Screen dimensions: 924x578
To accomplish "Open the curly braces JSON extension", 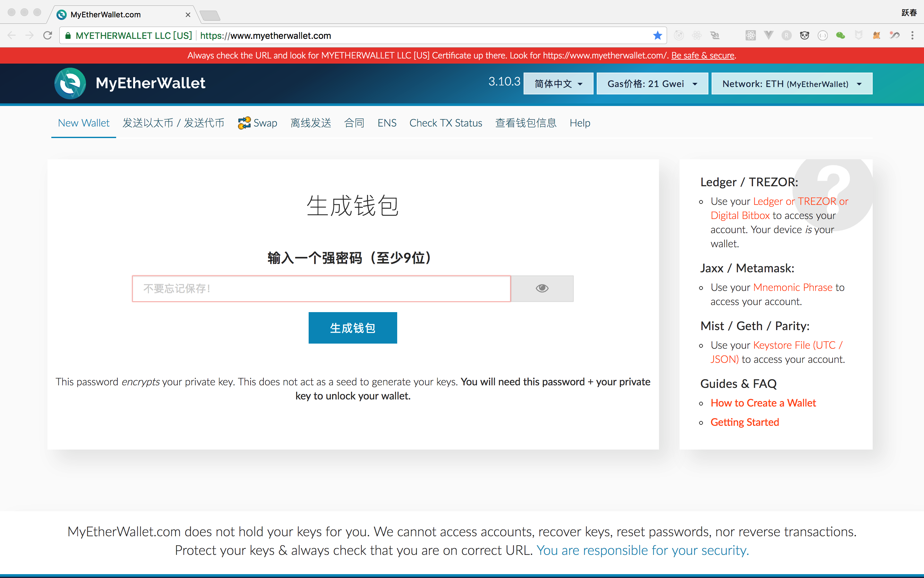I will (822, 36).
